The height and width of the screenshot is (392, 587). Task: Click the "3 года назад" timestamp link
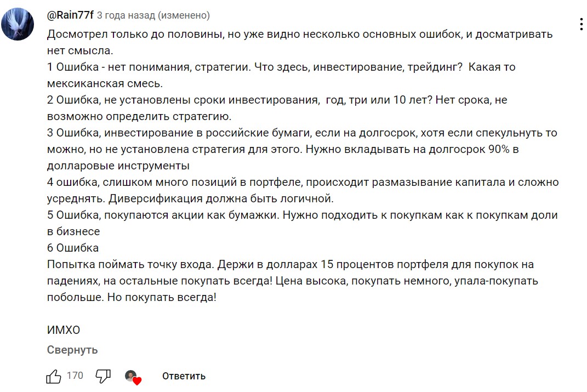[126, 16]
